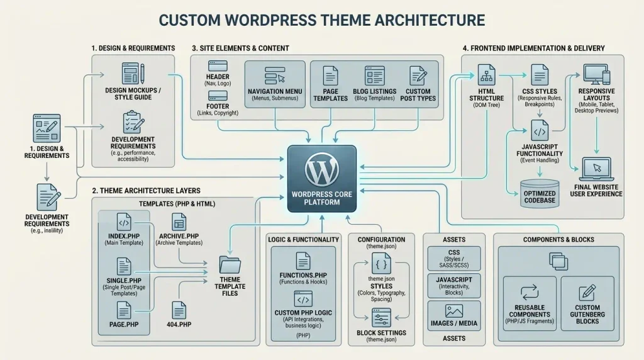Click the functions.php document icon
This screenshot has width=644, height=360.
[x=303, y=261]
